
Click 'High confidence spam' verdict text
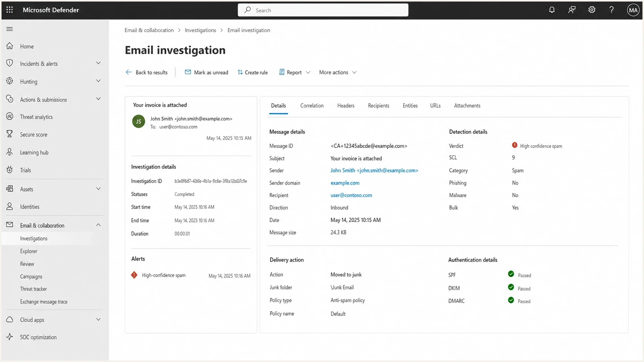541,146
